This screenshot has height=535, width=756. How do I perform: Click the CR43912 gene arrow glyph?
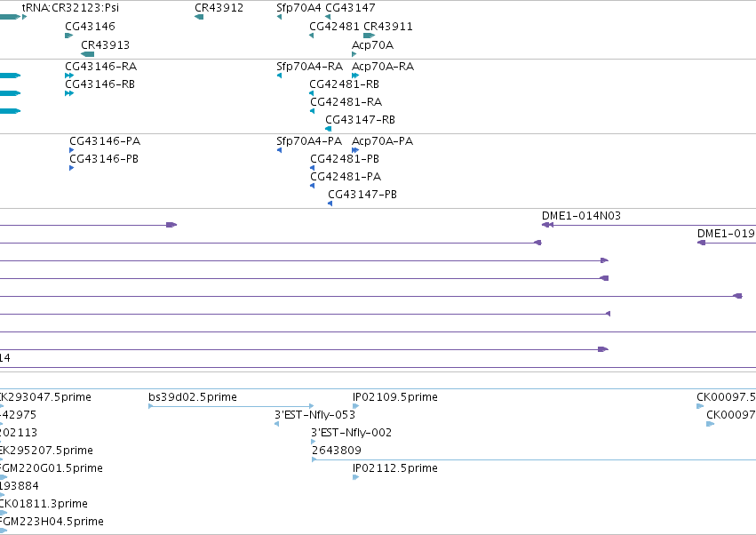[x=199, y=17]
